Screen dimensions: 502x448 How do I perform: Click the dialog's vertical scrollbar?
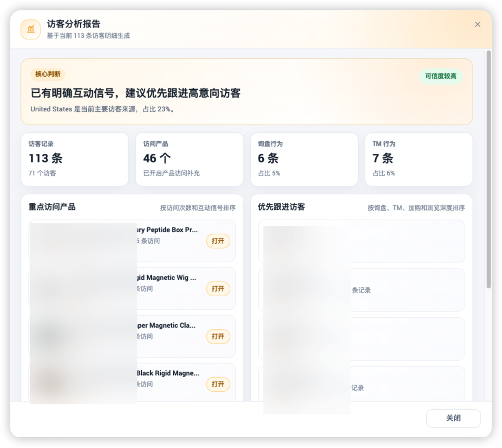click(x=488, y=170)
